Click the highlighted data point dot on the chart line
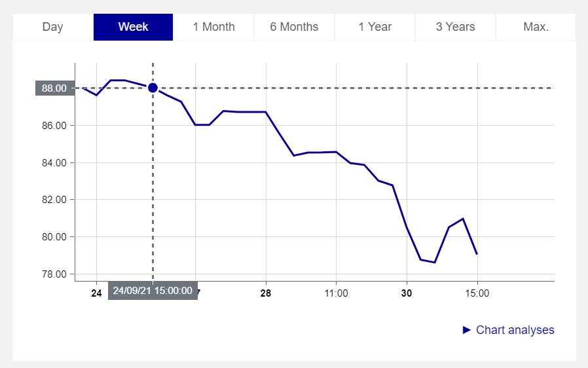This screenshot has width=588, height=368. coord(153,88)
